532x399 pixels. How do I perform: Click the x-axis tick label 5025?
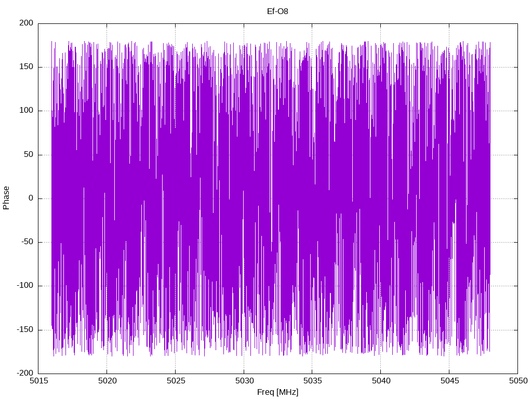click(x=176, y=381)
